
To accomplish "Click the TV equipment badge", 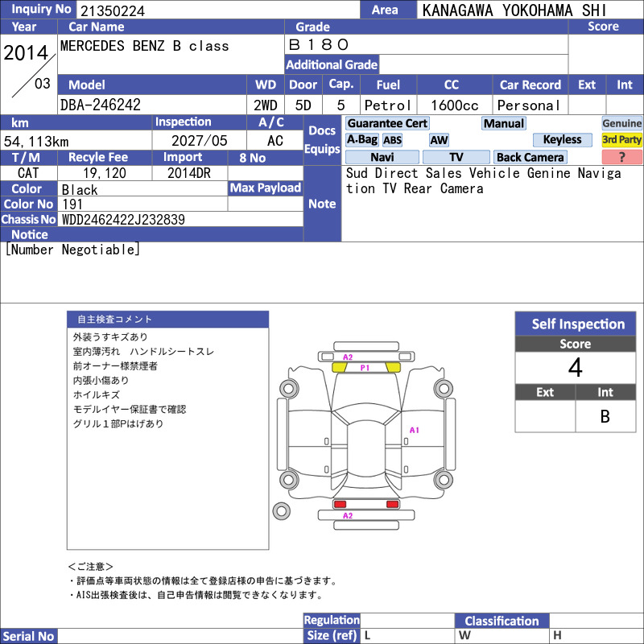I will pos(456,157).
